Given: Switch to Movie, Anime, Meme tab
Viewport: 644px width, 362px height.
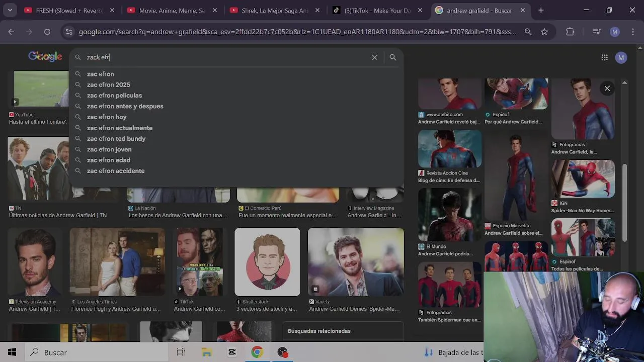Looking at the screenshot, I should click(173, 10).
